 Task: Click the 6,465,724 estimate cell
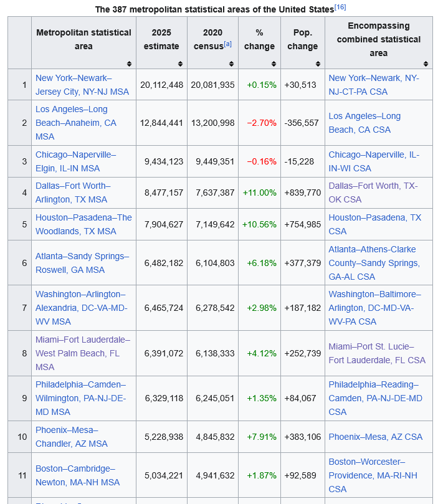161,308
